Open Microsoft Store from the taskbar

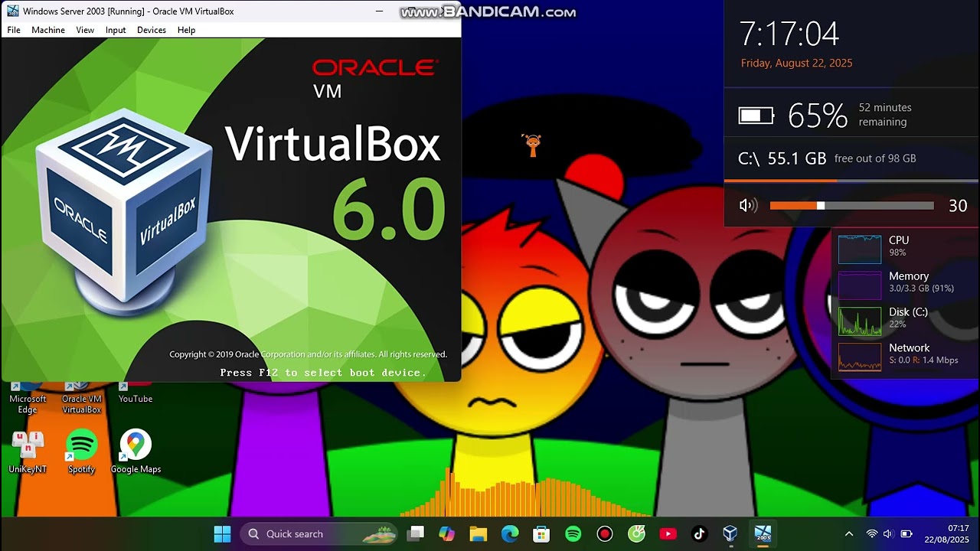coord(541,534)
